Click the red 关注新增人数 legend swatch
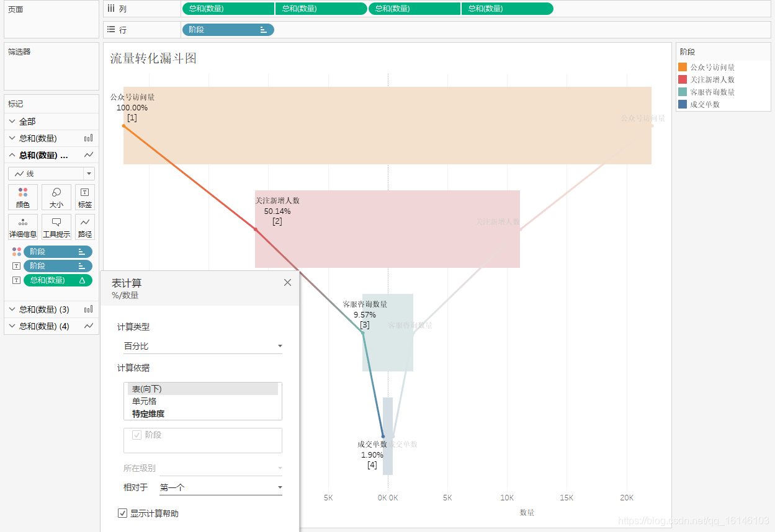 tap(683, 79)
